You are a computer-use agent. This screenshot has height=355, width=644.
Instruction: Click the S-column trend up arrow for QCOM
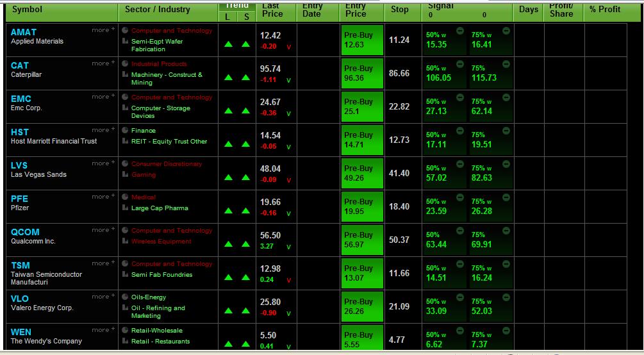tap(245, 244)
